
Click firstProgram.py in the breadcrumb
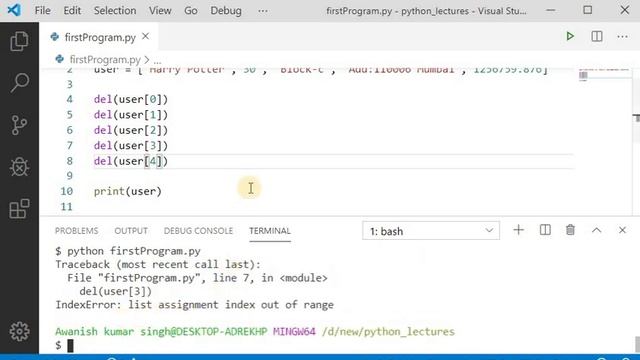105,60
